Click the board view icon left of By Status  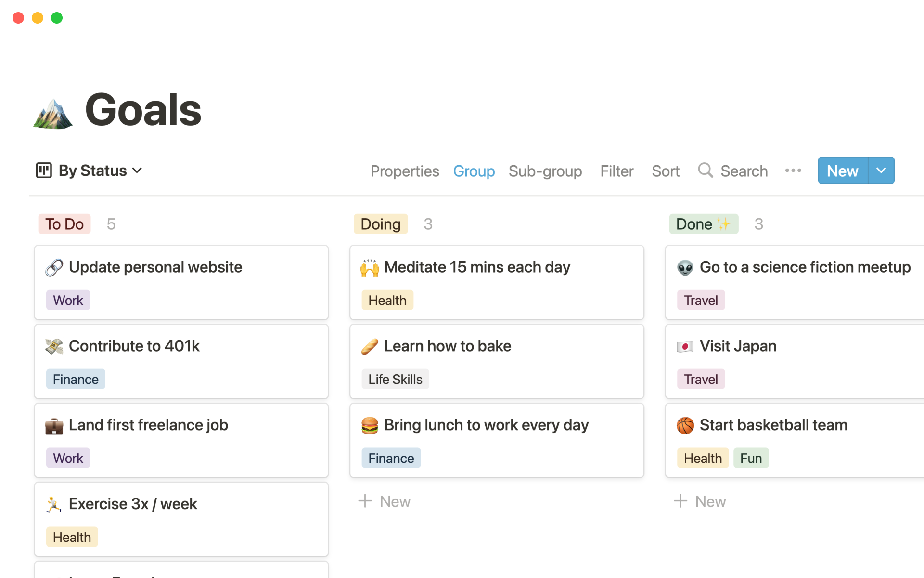(x=45, y=171)
